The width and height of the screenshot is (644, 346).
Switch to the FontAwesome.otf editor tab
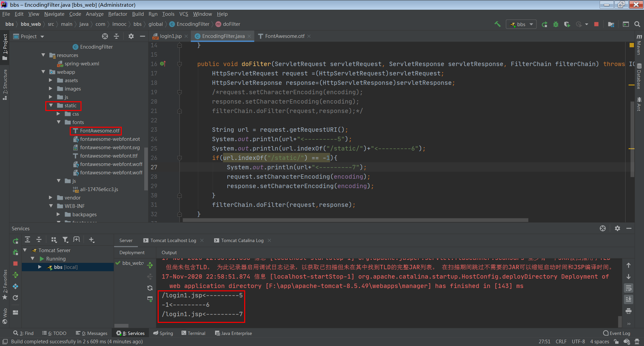point(284,36)
